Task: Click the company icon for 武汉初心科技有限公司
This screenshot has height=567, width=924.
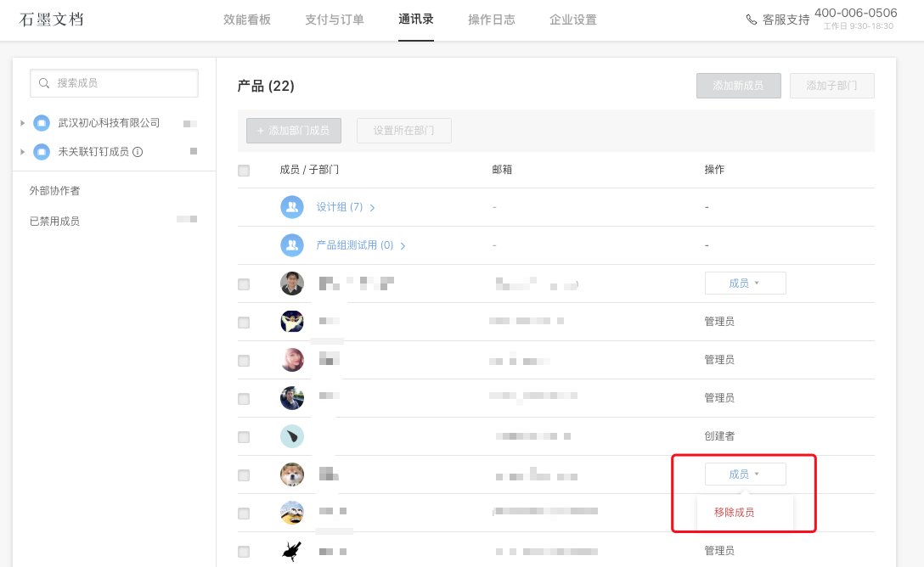Action: (42, 122)
